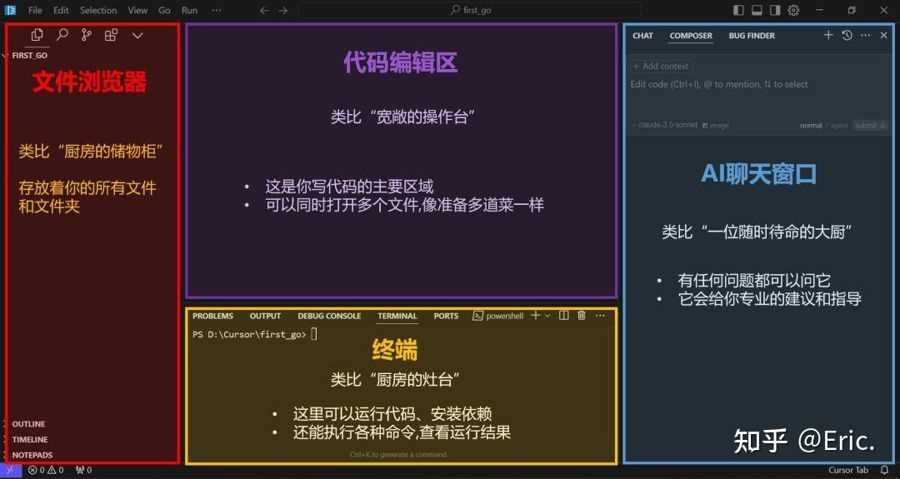Switch to the OUTPUT tab
Image resolution: width=900 pixels, height=479 pixels.
click(x=265, y=316)
